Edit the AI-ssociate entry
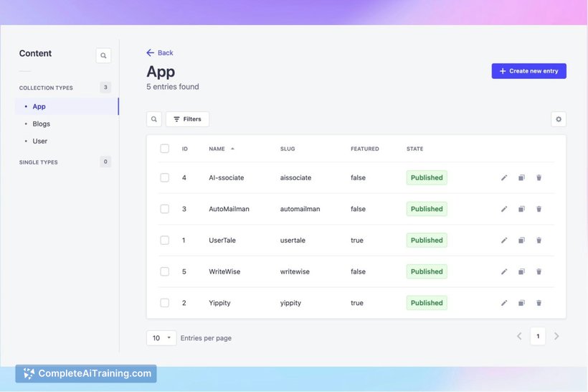 point(504,177)
